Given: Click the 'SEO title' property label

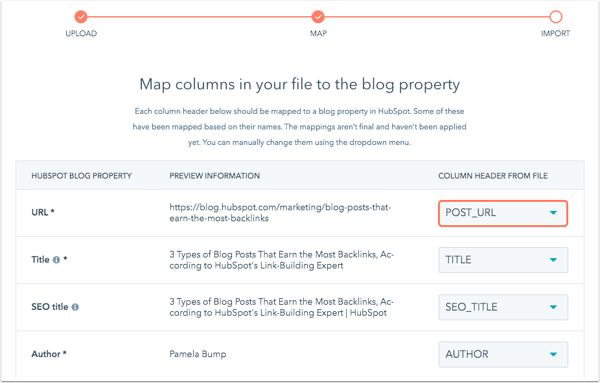Looking at the screenshot, I should (x=50, y=307).
